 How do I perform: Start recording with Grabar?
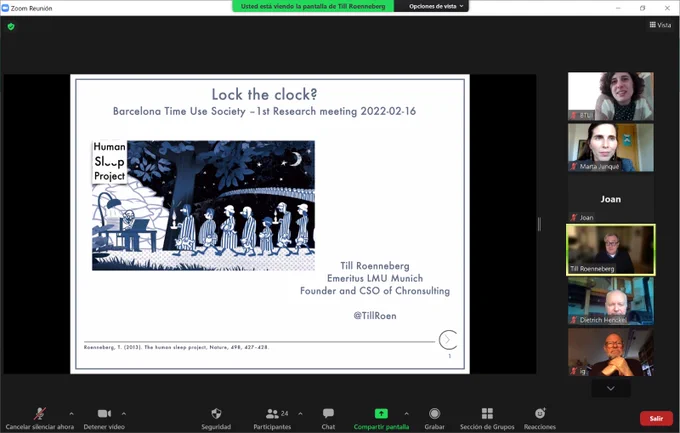[x=435, y=418]
